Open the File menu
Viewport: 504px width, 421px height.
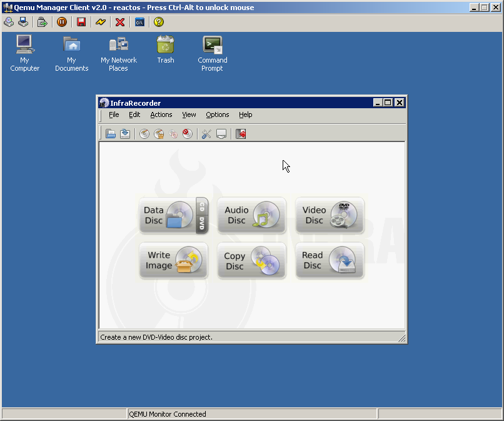pos(114,114)
